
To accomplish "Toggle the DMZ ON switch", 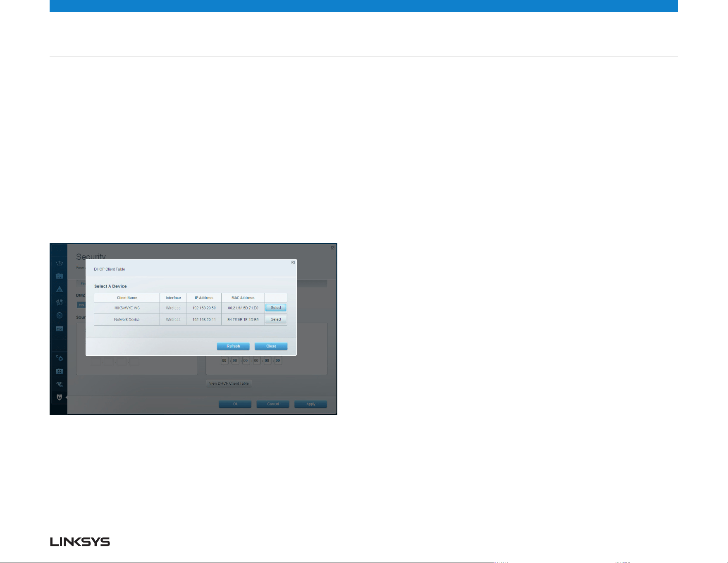I will 81,305.
